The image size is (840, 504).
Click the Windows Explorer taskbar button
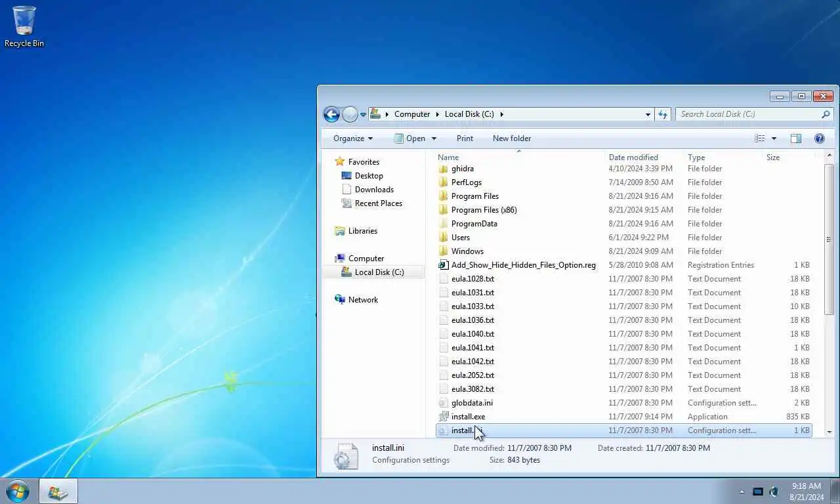pyautogui.click(x=58, y=492)
